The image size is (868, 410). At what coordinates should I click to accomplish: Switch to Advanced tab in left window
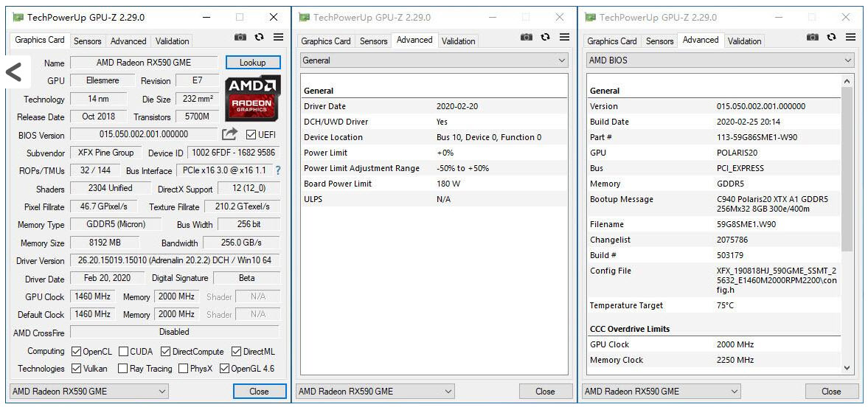(x=128, y=41)
